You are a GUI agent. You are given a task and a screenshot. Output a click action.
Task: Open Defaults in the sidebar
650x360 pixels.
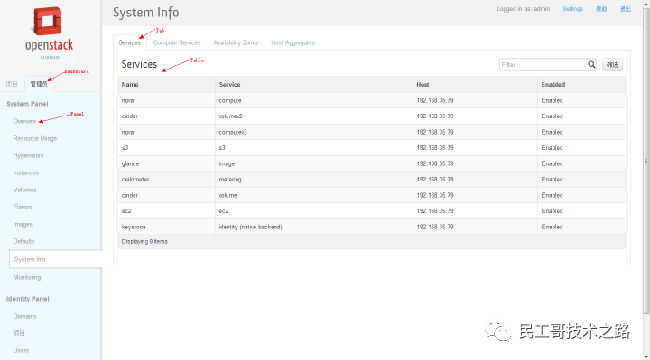click(x=24, y=241)
